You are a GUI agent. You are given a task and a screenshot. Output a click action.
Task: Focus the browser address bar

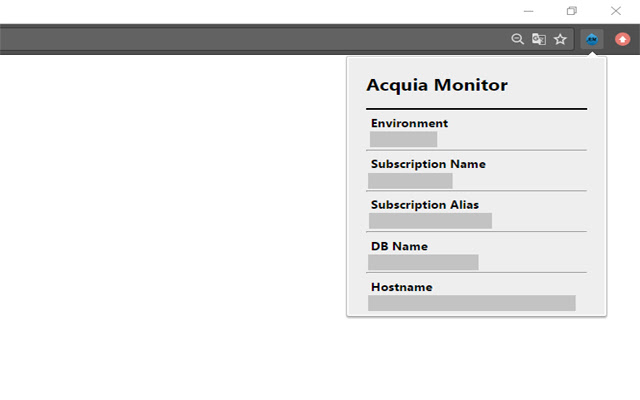(x=250, y=39)
